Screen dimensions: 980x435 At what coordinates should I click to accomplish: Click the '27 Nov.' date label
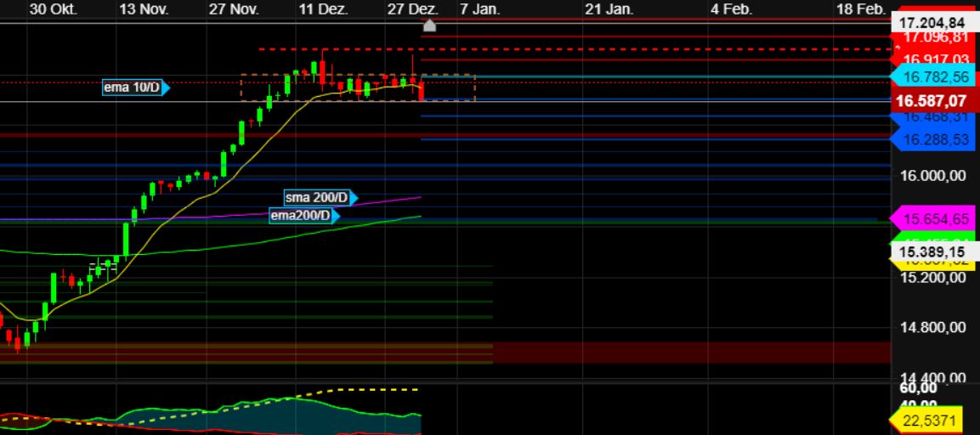coord(234,8)
